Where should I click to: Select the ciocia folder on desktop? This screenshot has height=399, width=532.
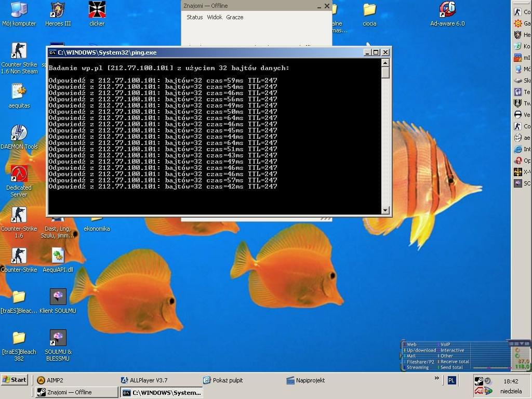(369, 14)
